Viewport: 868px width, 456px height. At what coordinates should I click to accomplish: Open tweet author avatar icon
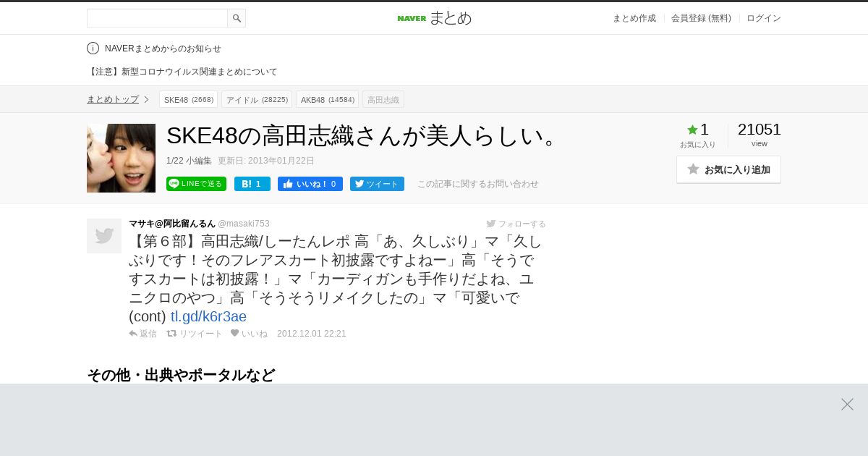point(104,236)
